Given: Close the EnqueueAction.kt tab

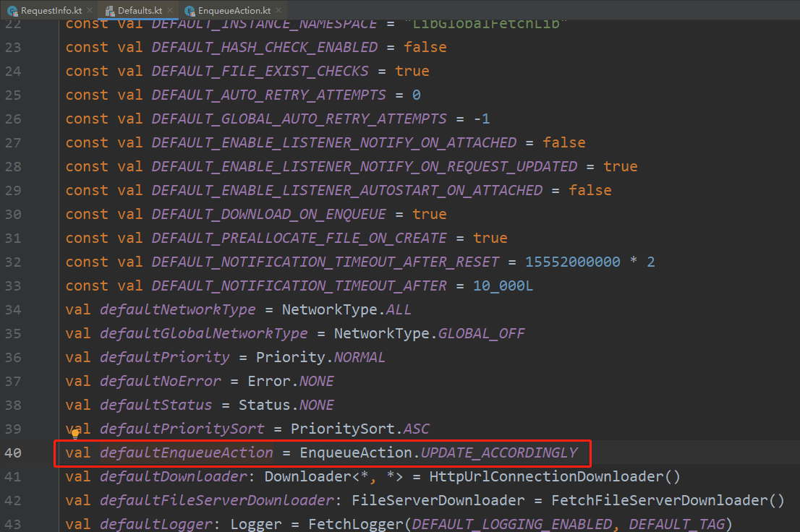Looking at the screenshot, I should tap(278, 10).
